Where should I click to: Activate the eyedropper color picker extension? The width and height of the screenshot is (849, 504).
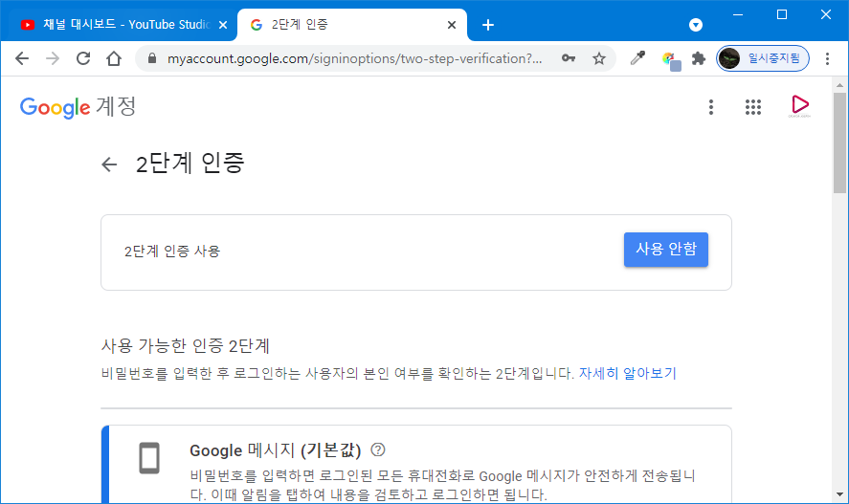(637, 58)
